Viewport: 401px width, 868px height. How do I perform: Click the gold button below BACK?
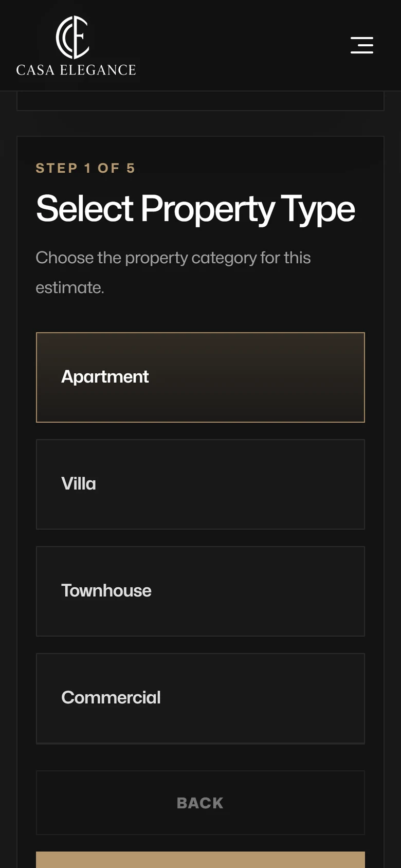click(x=200, y=860)
